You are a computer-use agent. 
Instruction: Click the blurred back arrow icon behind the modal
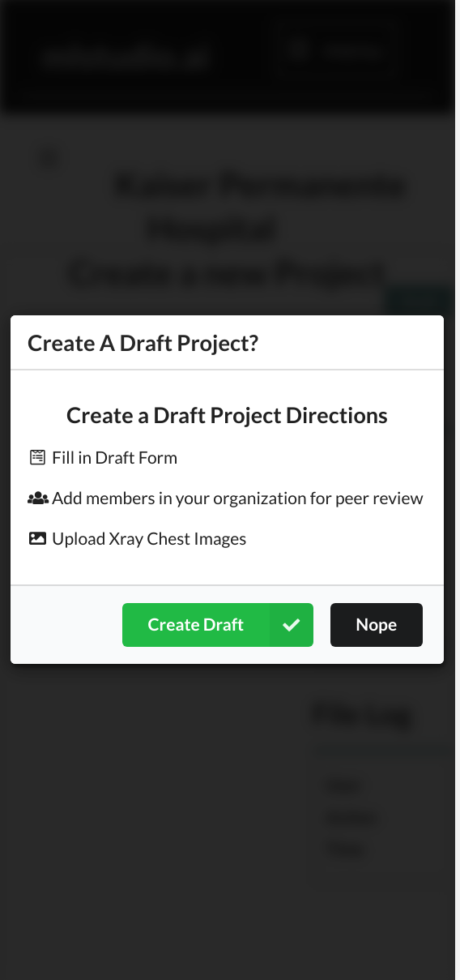pos(49,158)
